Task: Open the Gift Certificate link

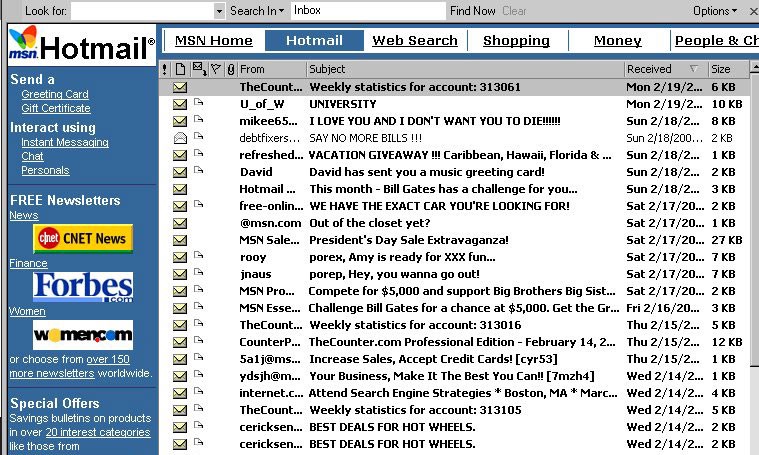Action: pyautogui.click(x=56, y=108)
